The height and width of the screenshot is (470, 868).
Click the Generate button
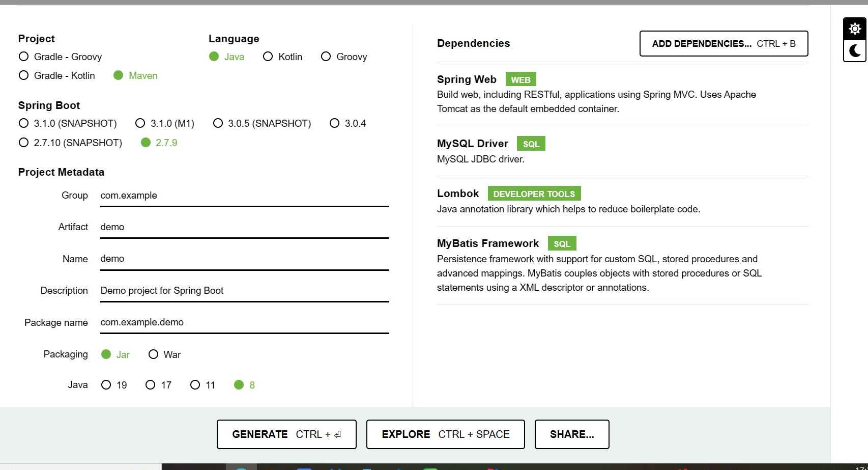(286, 434)
